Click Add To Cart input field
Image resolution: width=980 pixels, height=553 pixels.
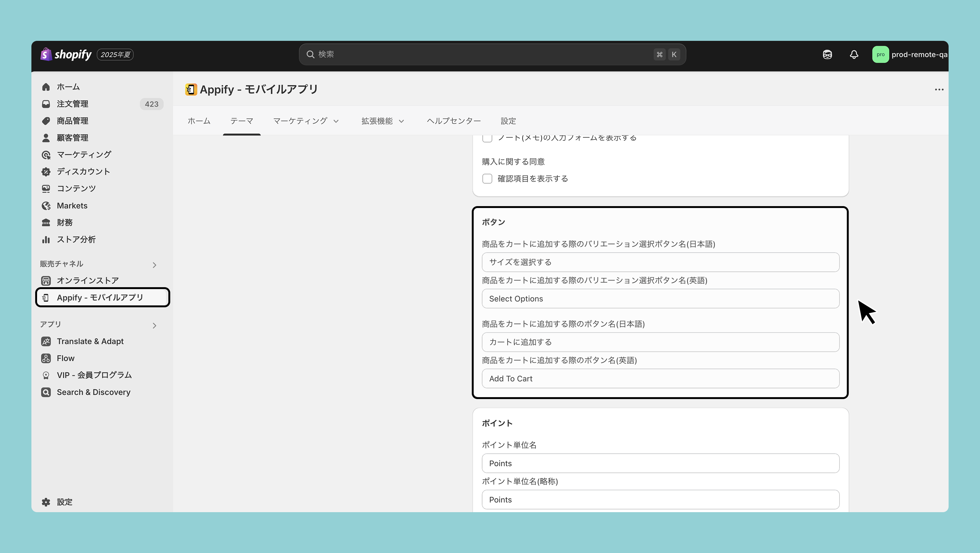tap(661, 379)
